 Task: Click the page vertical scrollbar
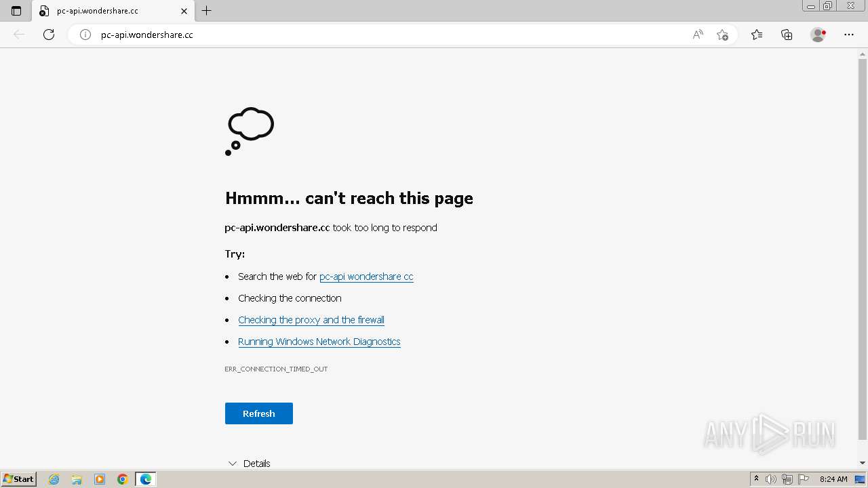863,251
